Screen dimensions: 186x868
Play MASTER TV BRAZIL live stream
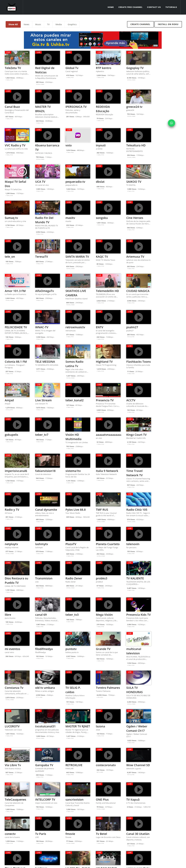(48, 97)
